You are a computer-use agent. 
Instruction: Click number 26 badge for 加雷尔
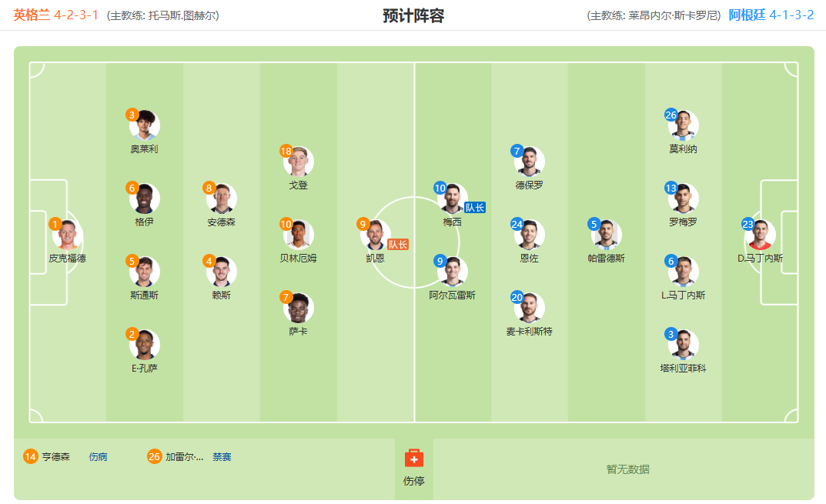[154, 456]
